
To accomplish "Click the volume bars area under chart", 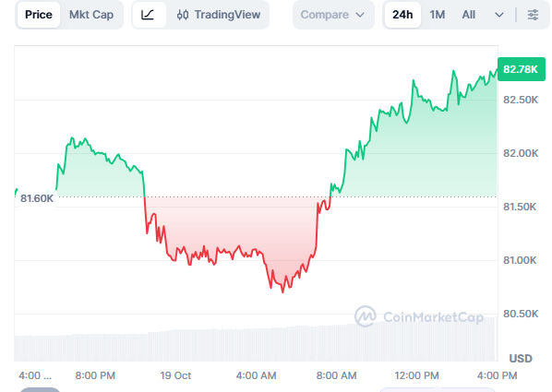I will pos(255,343).
